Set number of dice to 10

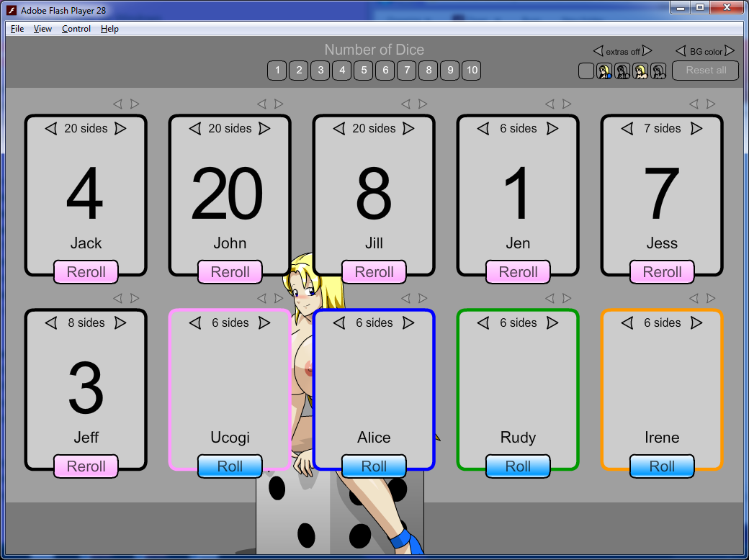[472, 71]
